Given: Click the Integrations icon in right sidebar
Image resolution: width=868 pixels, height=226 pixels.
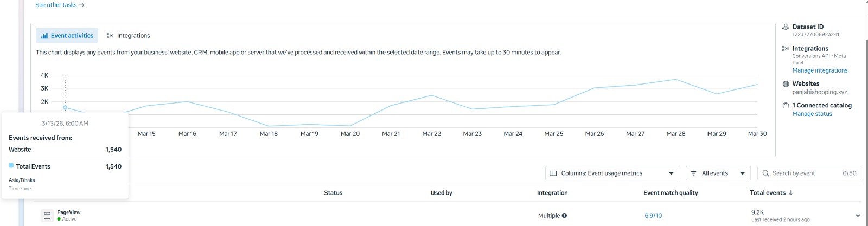Looking at the screenshot, I should click(x=786, y=49).
